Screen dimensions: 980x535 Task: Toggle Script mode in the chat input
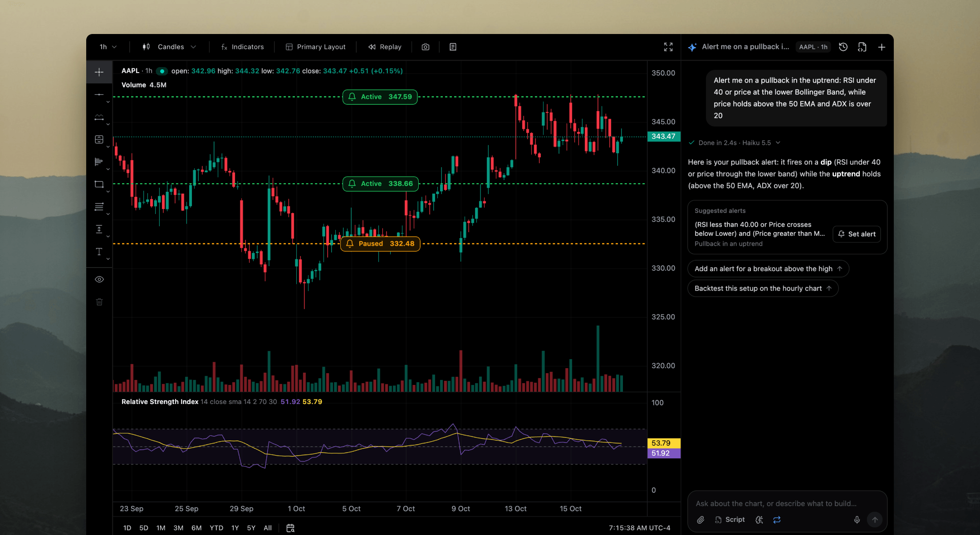click(x=730, y=520)
